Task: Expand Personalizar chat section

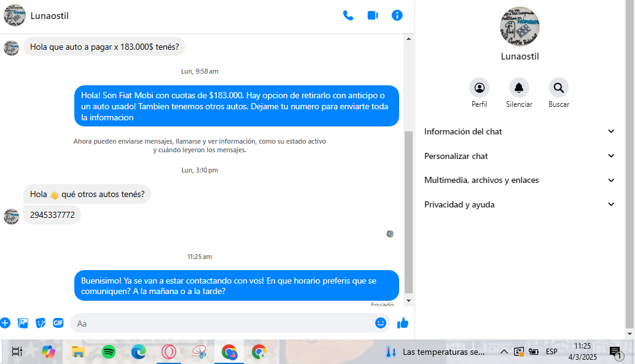Action: coord(519,156)
